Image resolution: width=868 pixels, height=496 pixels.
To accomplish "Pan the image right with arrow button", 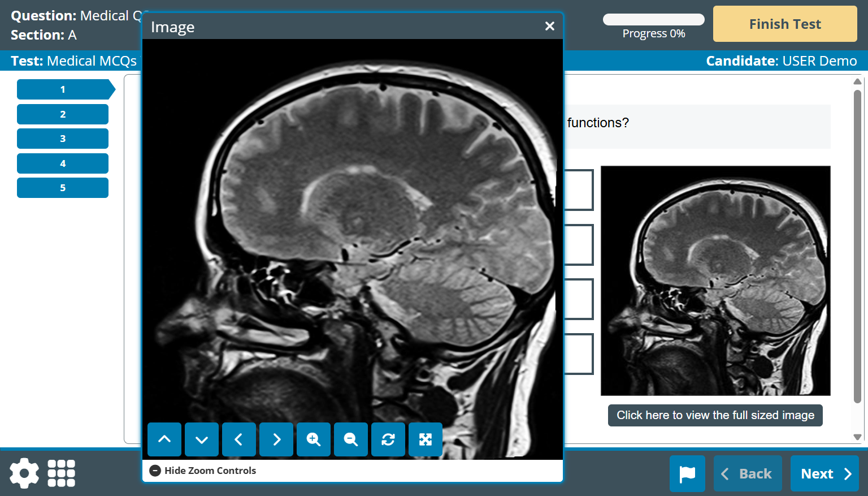I will (x=276, y=439).
